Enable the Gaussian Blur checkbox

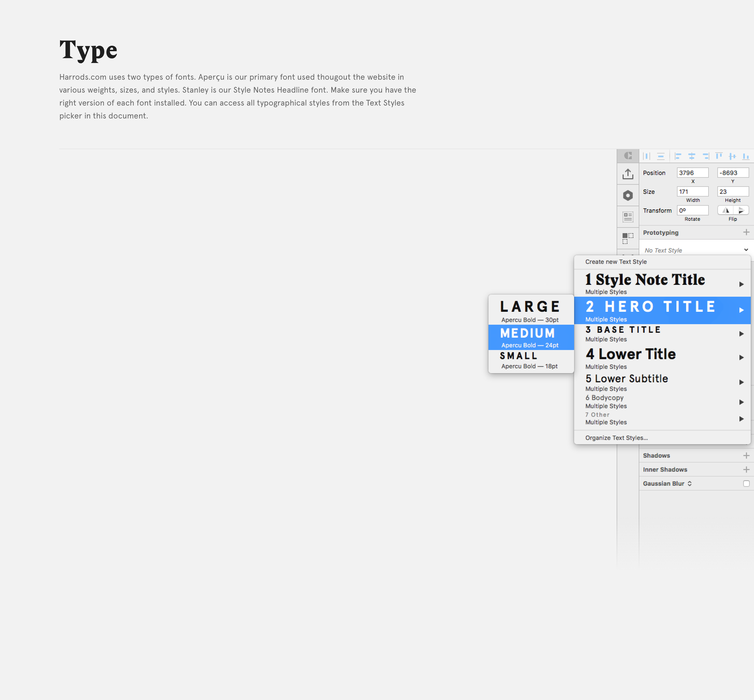(x=746, y=483)
